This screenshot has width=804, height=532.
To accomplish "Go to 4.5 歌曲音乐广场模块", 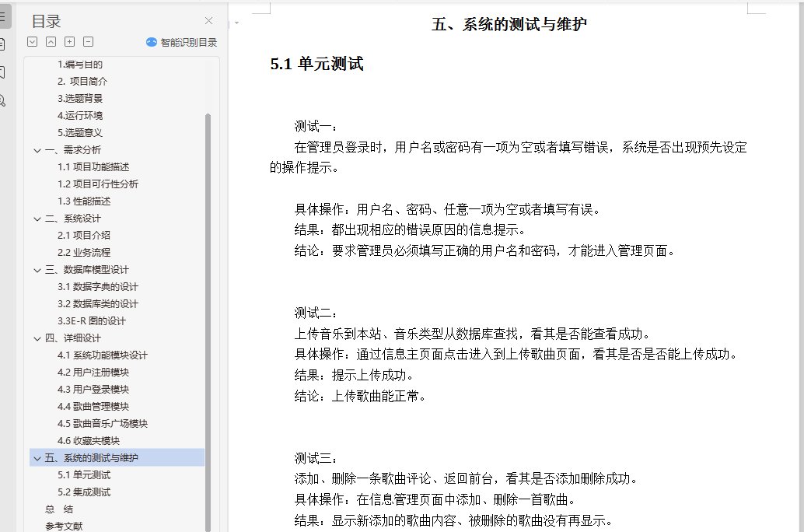I will [x=103, y=423].
